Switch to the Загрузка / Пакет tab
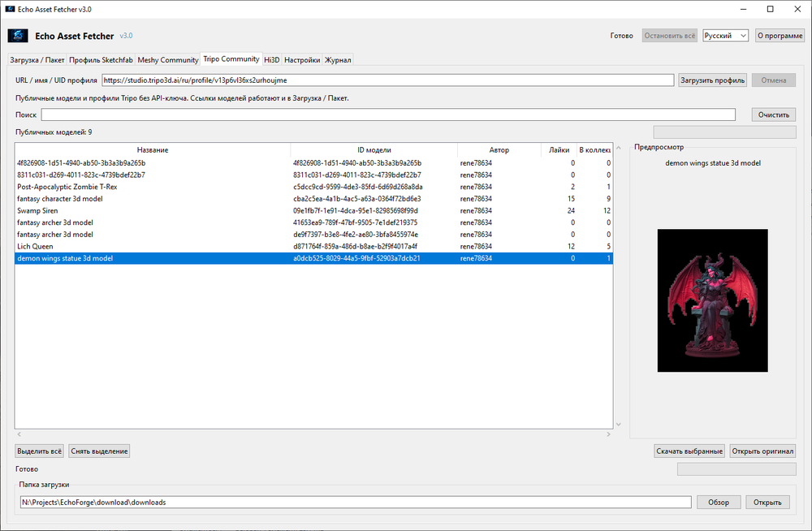The height and width of the screenshot is (531, 812). click(x=37, y=60)
